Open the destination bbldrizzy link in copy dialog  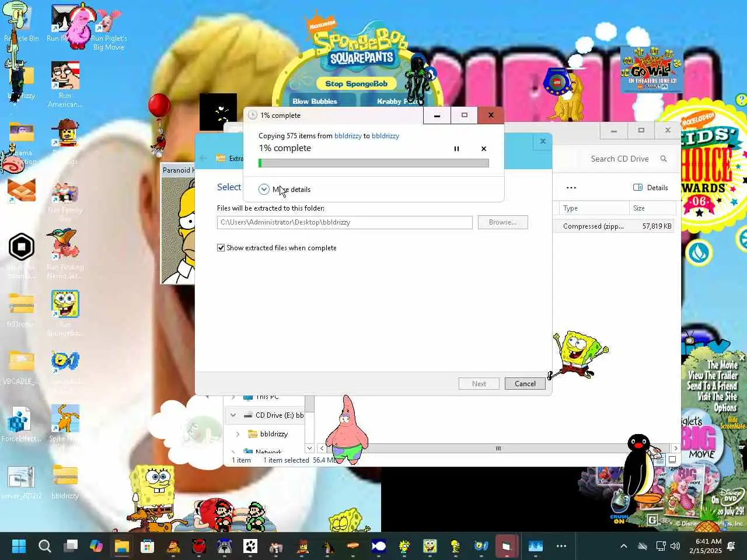click(385, 135)
